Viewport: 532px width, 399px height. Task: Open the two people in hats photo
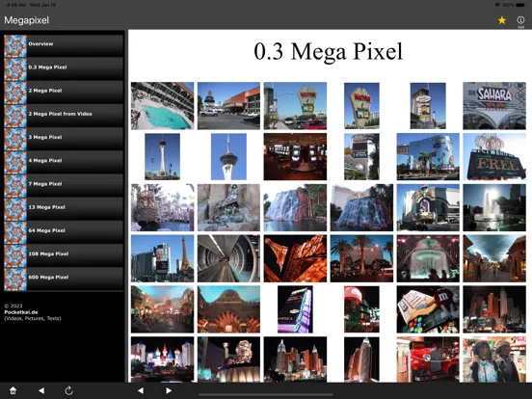[x=494, y=359]
